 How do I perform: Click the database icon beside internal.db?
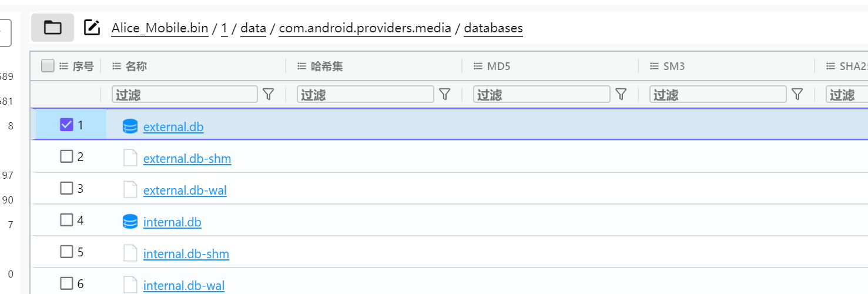pos(130,222)
